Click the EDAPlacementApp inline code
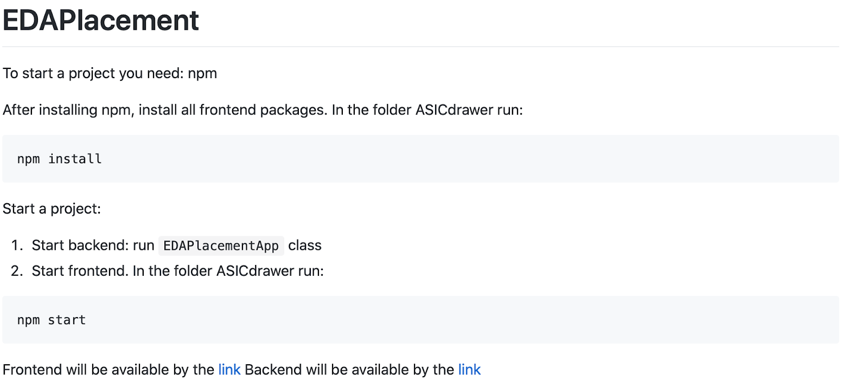 [x=221, y=246]
